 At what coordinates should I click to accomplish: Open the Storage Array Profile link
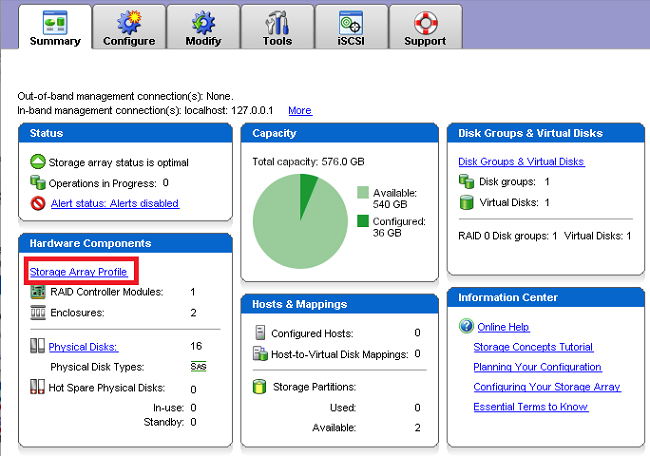[78, 272]
